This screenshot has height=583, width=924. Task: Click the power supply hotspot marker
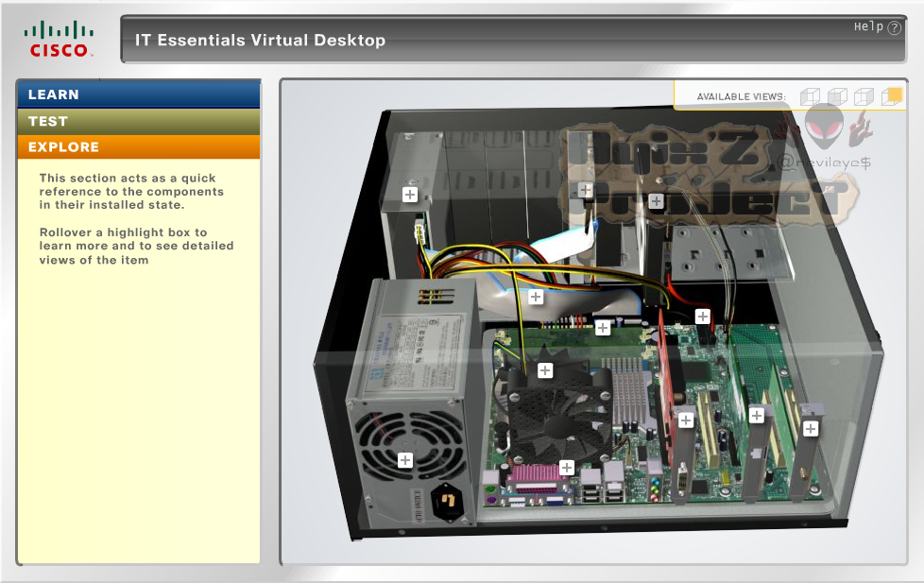[x=405, y=459]
